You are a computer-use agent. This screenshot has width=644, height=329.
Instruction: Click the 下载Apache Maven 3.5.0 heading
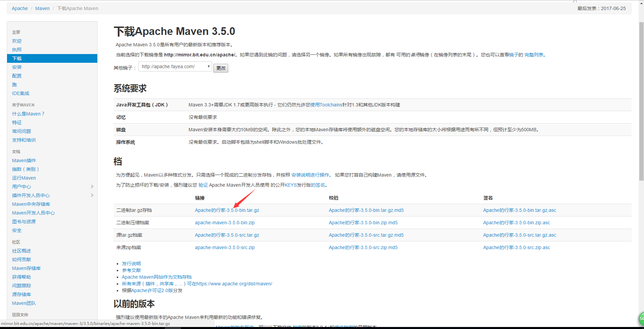point(175,31)
